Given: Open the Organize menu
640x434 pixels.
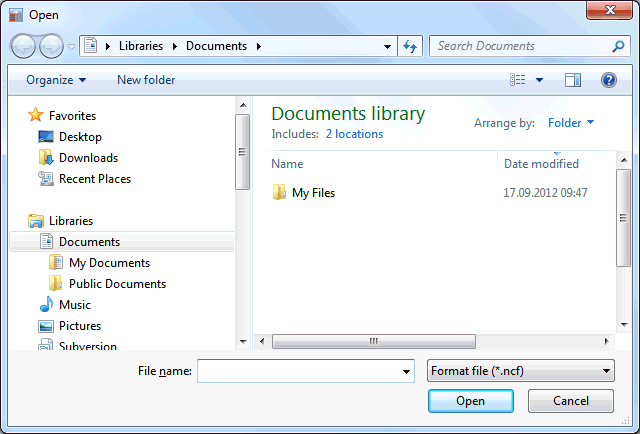Looking at the screenshot, I should tap(56, 80).
